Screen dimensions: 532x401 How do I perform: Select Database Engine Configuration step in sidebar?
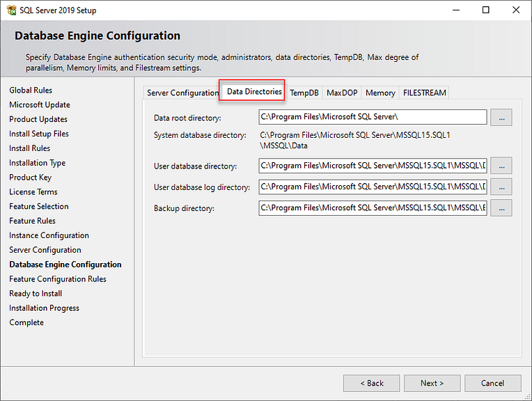65,265
